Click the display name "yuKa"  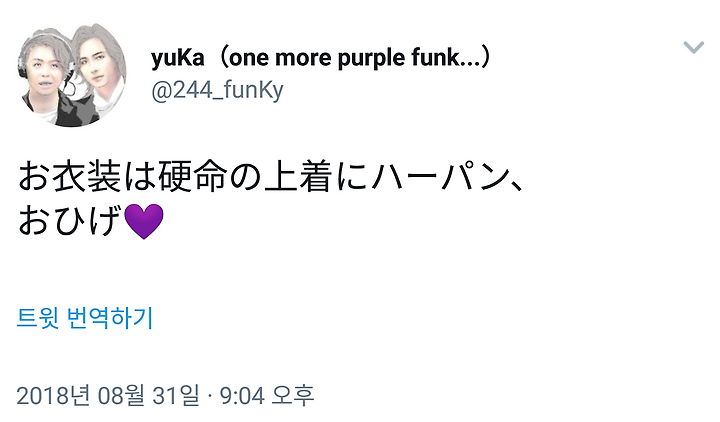[x=178, y=57]
